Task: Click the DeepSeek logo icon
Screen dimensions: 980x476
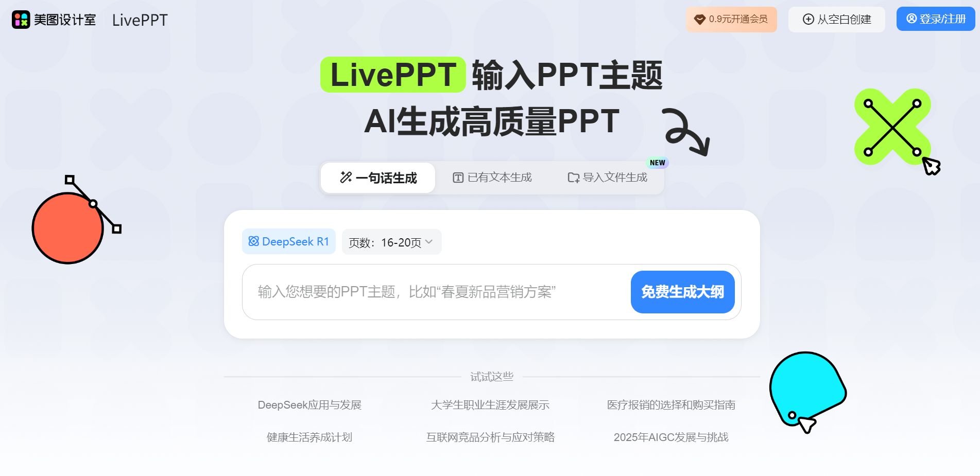Action: pos(253,241)
